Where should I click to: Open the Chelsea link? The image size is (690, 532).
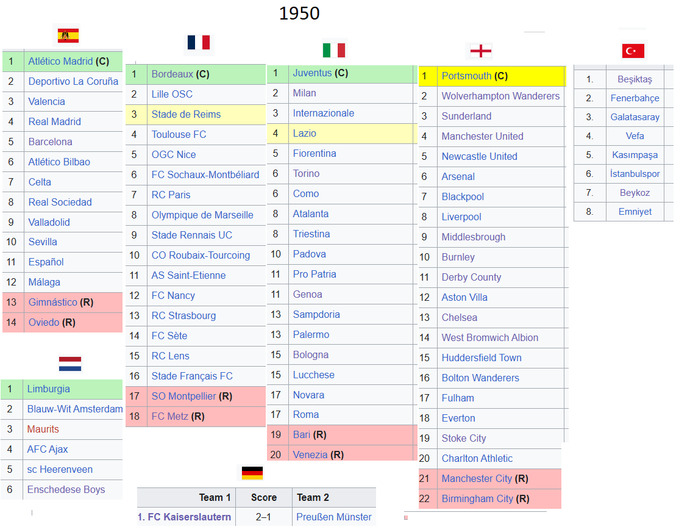(x=459, y=318)
